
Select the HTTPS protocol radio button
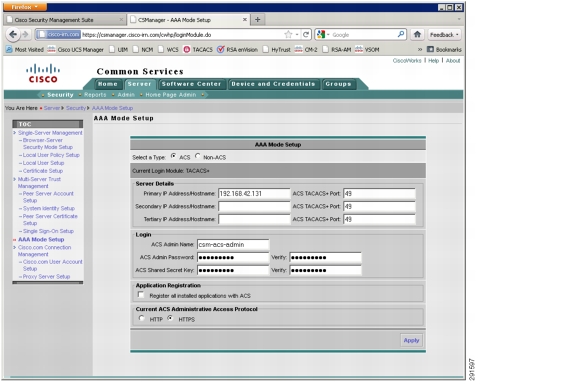170,318
